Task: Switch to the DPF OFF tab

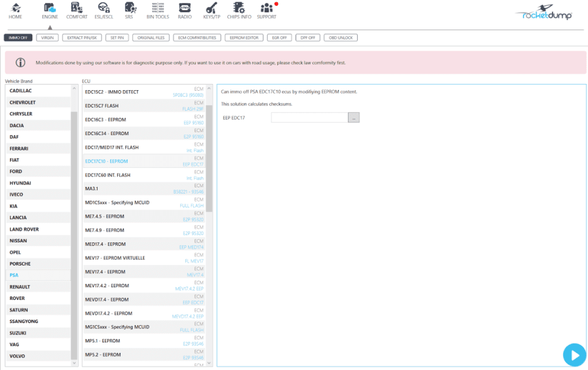Action: click(308, 37)
